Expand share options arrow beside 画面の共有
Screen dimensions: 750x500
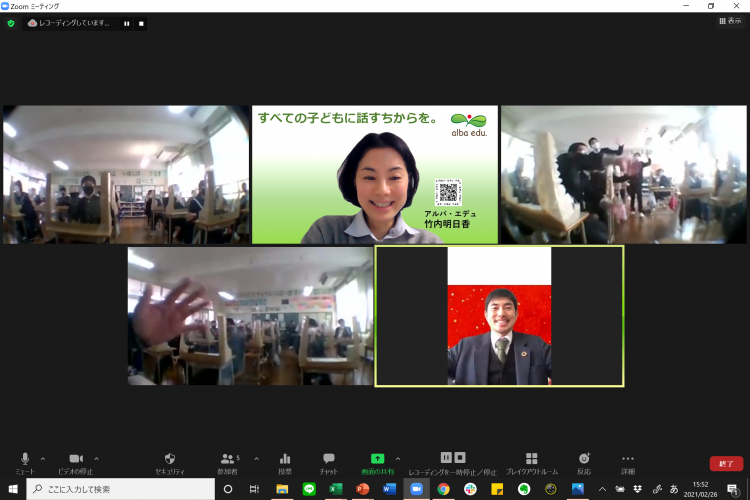pyautogui.click(x=398, y=459)
